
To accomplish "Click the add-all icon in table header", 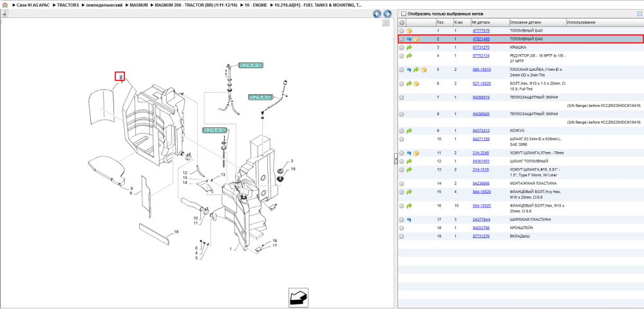I will click(402, 23).
